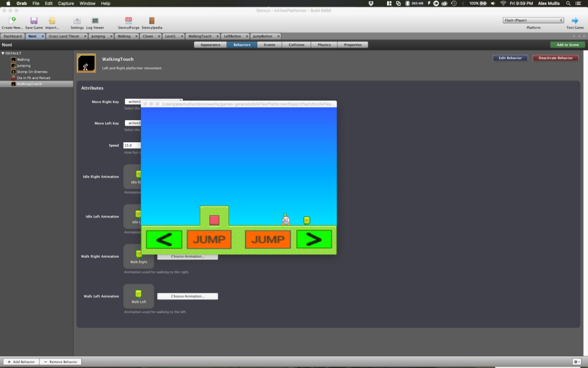The image size is (588, 368).
Task: Click the Speed input field
Action: (132, 145)
